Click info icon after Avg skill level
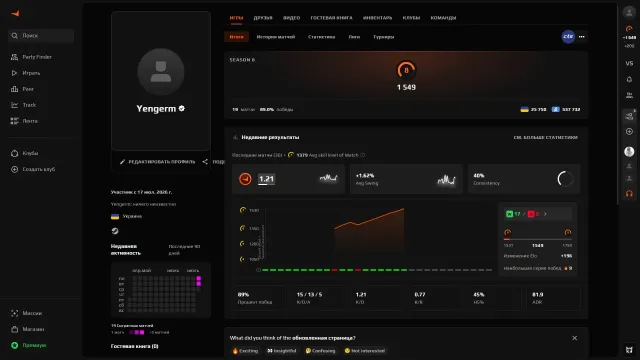Image resolution: width=640 pixels, height=360 pixels. click(362, 155)
